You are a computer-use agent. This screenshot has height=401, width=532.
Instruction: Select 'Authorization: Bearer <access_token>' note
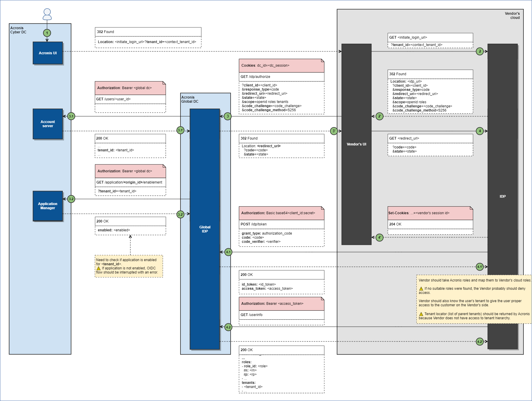(x=282, y=304)
